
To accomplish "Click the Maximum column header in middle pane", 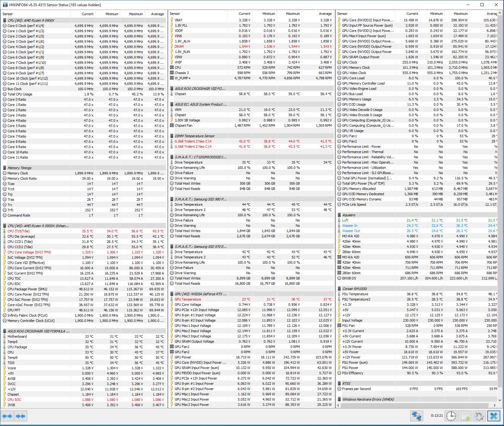I will (289, 14).
